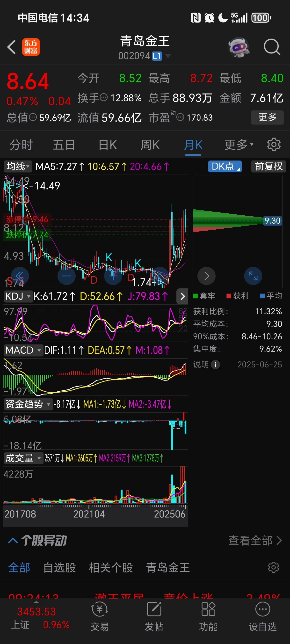The width and height of the screenshot is (290, 644).
Task: Tap the current price 8.64
Action: tap(28, 81)
